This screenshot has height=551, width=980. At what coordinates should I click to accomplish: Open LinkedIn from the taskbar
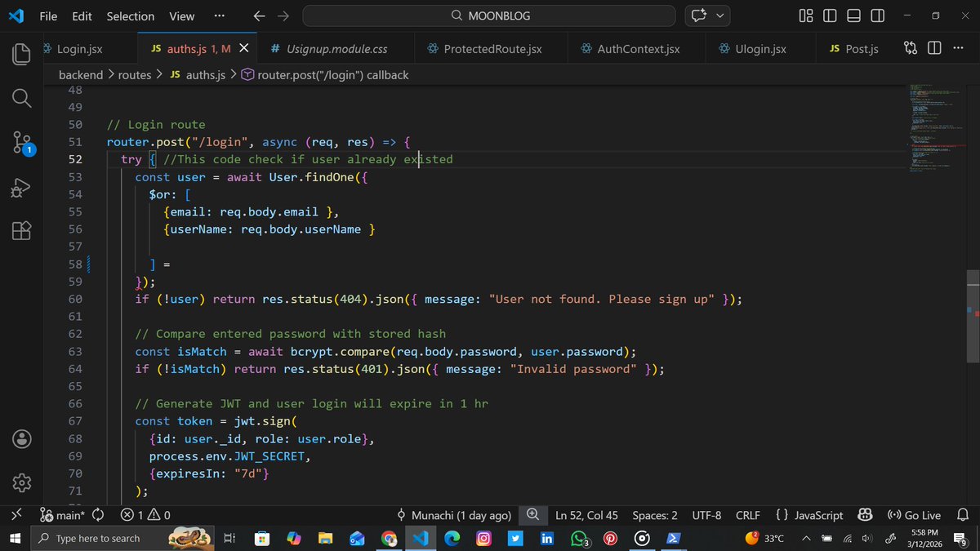click(546, 539)
